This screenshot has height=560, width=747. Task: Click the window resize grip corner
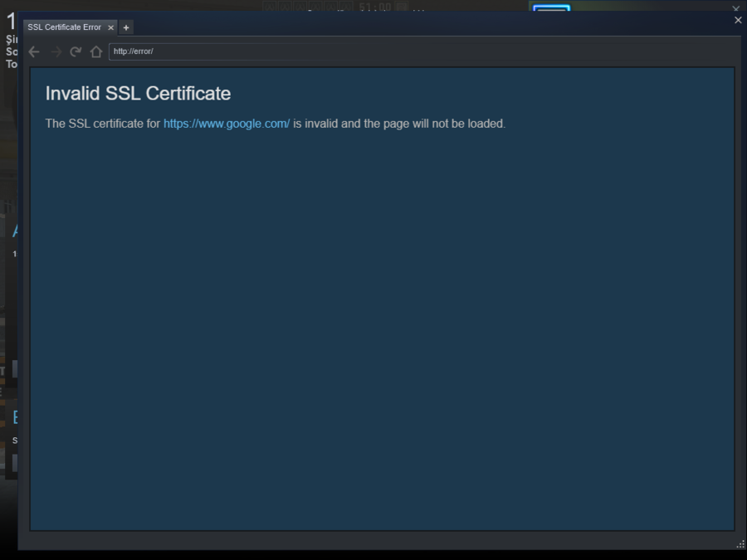tap(740, 544)
